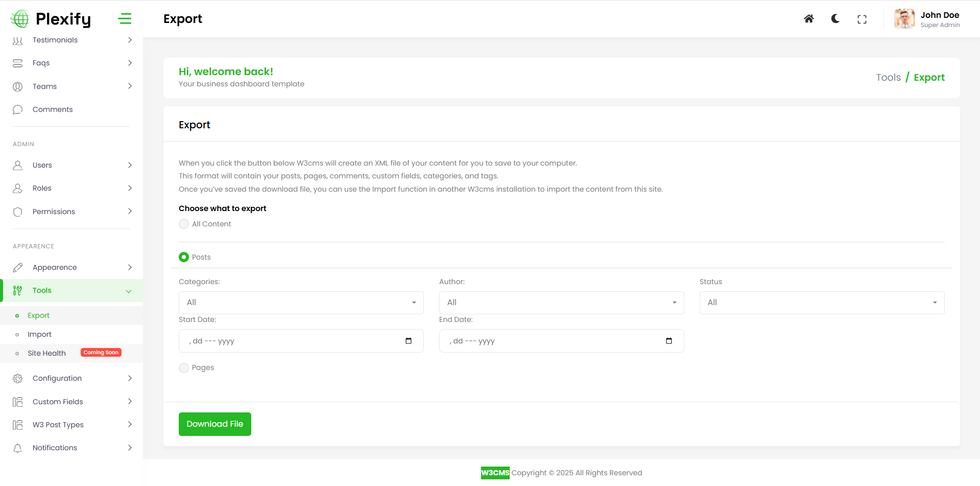This screenshot has height=486, width=980.
Task: Open the Categories dropdown
Action: click(301, 303)
